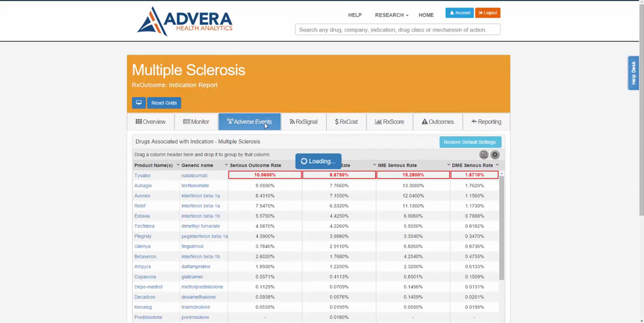Click the dimethyl fumarate generic link

(200, 226)
